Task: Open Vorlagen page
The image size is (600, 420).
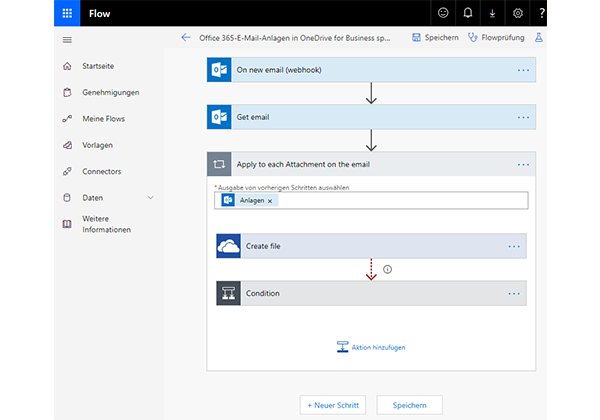Action: [x=98, y=145]
